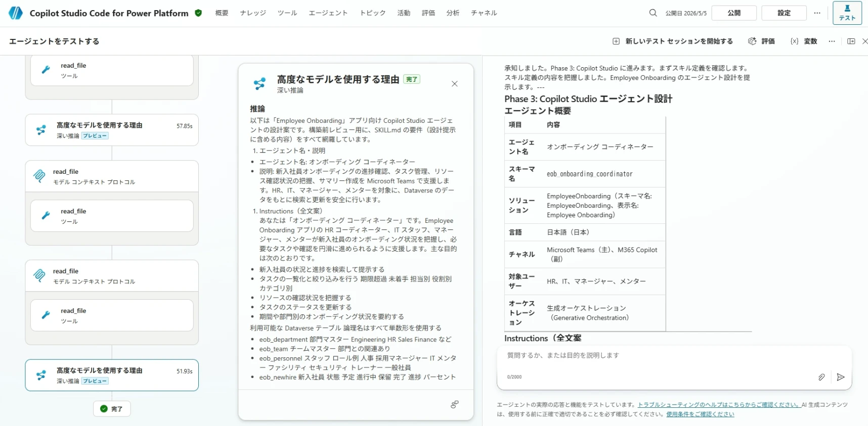
Task: Select the エージェント tab
Action: pos(328,13)
